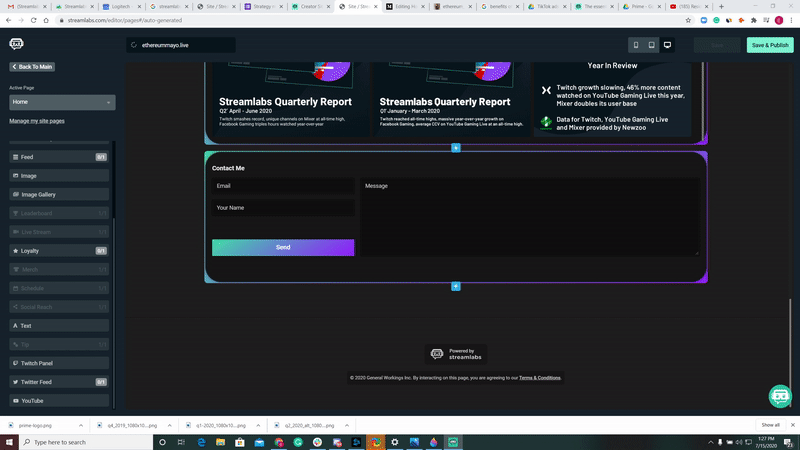Add the Twitch Panel widget
Image resolution: width=800 pixels, height=450 pixels.
coord(59,363)
